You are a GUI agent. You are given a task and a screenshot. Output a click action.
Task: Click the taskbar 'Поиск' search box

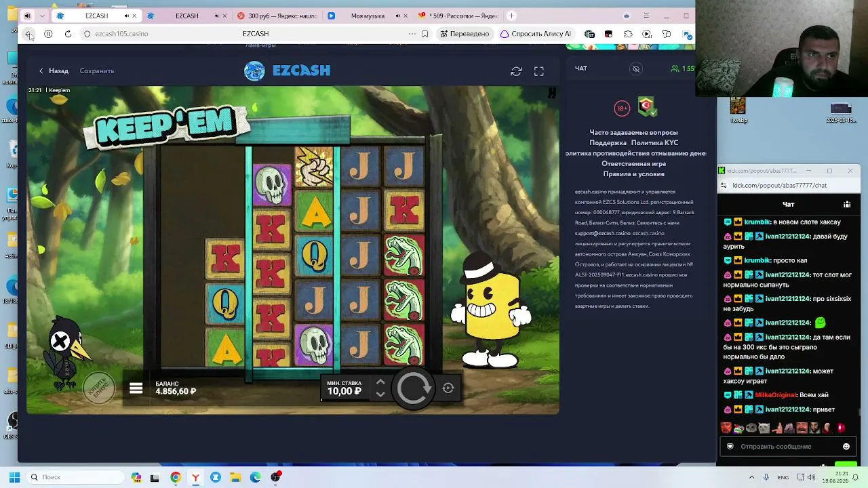coord(75,477)
